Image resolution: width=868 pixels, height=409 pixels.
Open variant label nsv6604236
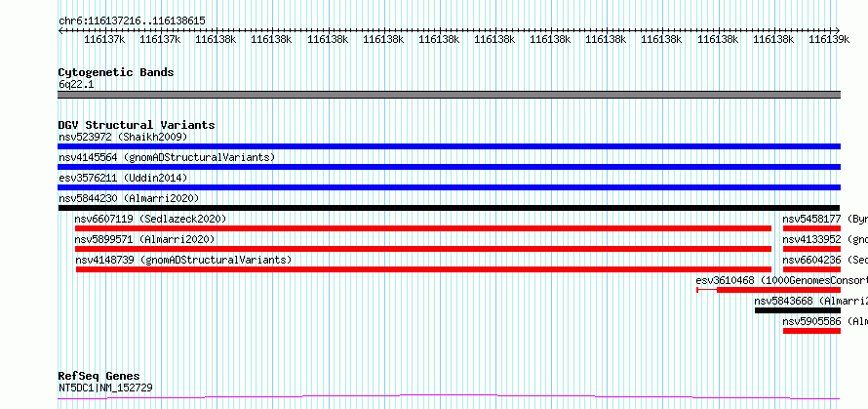(x=825, y=260)
